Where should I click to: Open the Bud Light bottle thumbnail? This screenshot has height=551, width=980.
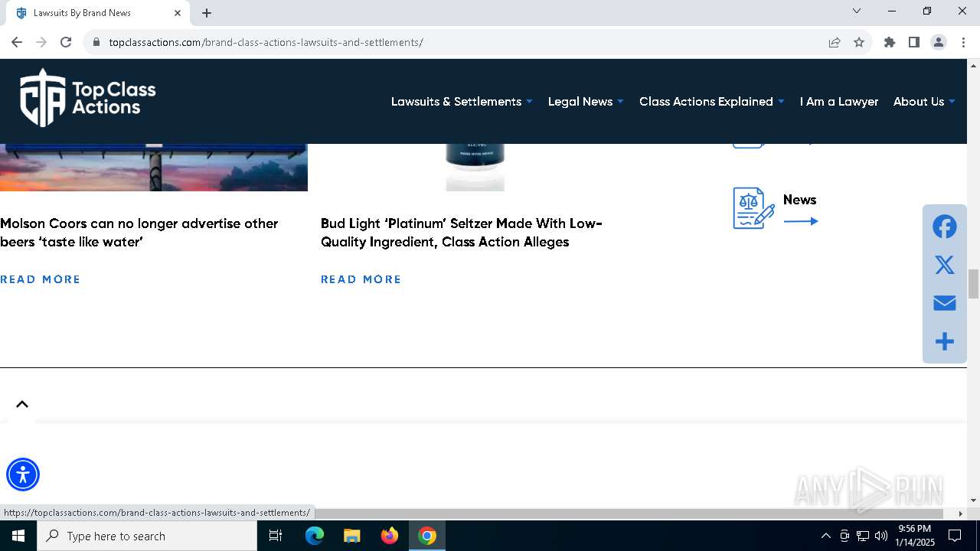475,168
